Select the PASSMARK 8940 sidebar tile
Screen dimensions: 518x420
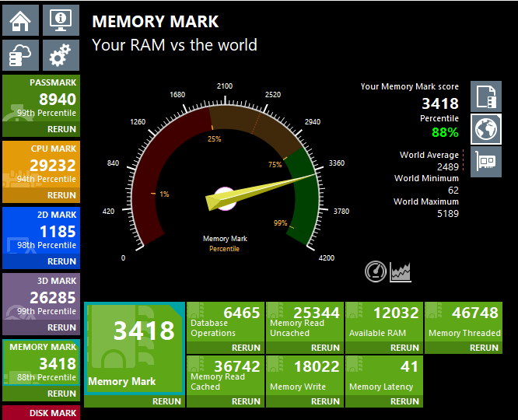41,99
